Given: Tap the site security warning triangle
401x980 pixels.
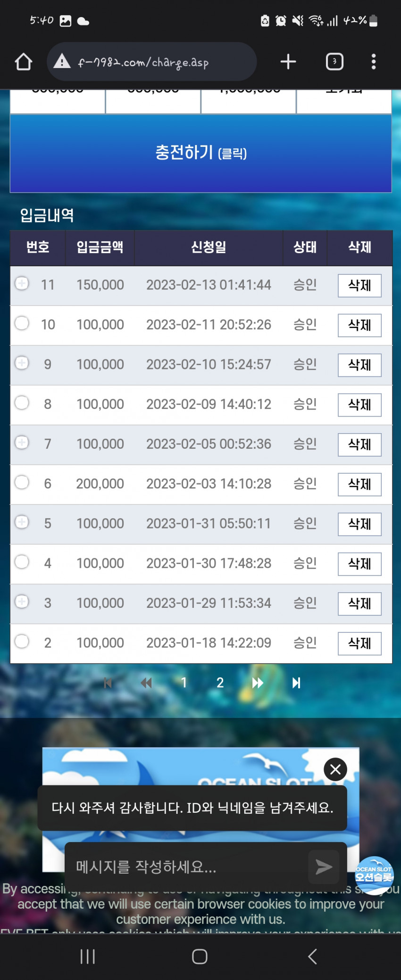Looking at the screenshot, I should 62,61.
